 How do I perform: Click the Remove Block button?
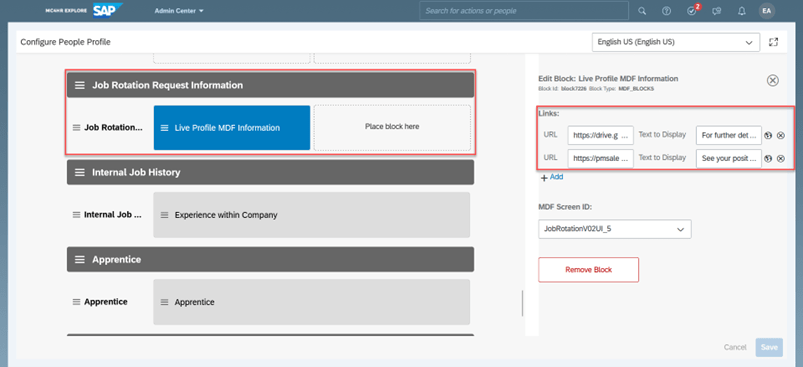[x=588, y=270]
